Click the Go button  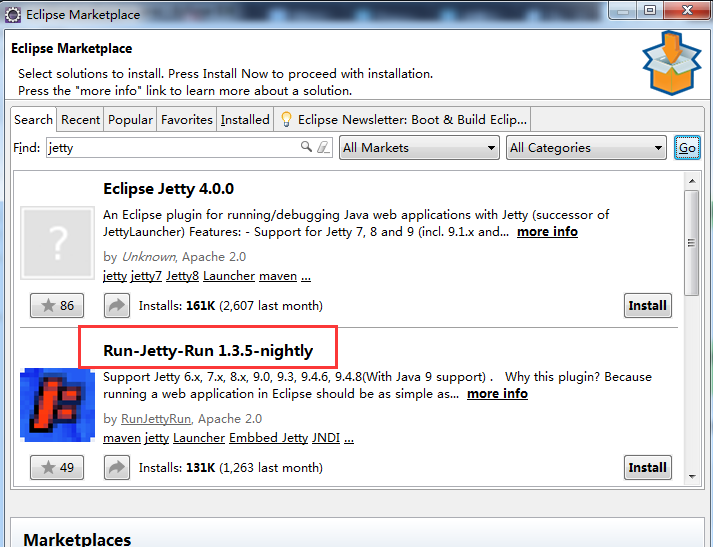pyautogui.click(x=687, y=148)
